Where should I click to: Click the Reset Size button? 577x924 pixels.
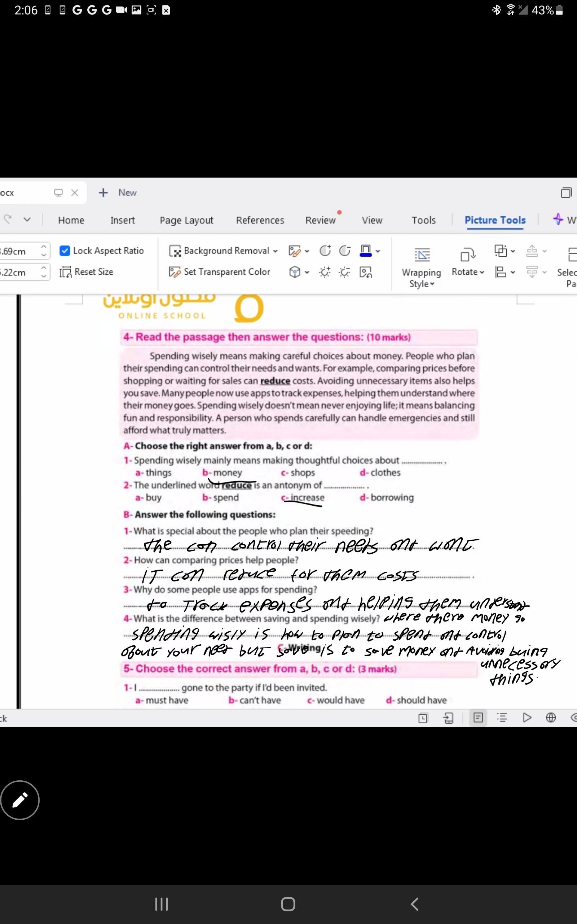(x=87, y=272)
